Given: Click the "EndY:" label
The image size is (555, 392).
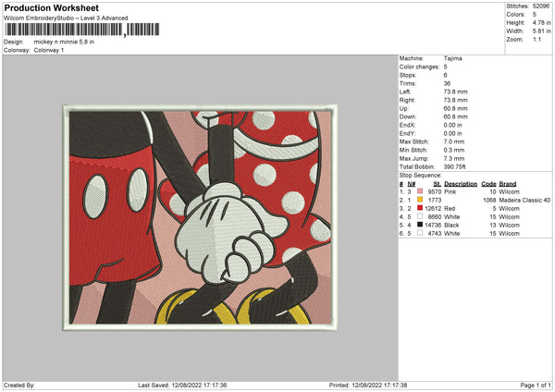Looking at the screenshot, I should click(x=407, y=133).
